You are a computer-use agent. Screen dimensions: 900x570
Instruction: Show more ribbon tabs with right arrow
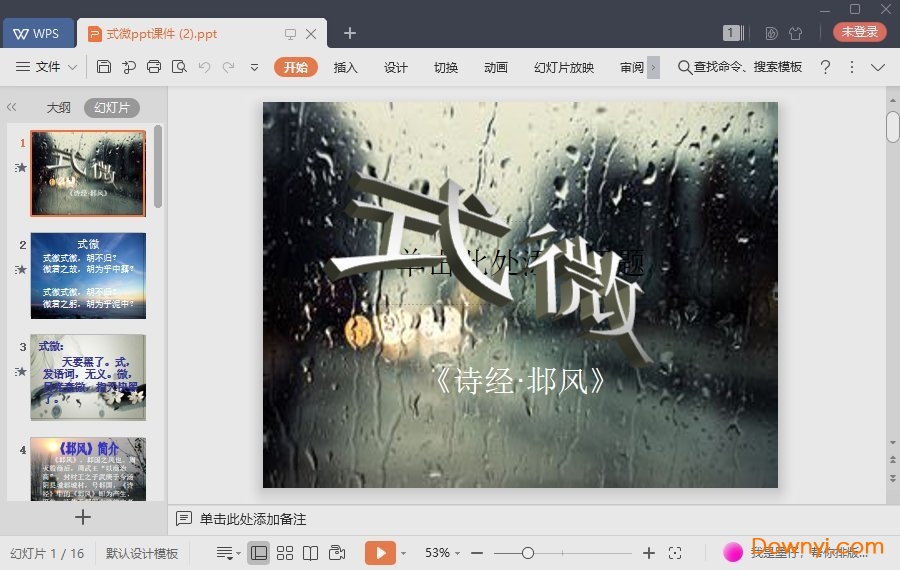coord(653,67)
